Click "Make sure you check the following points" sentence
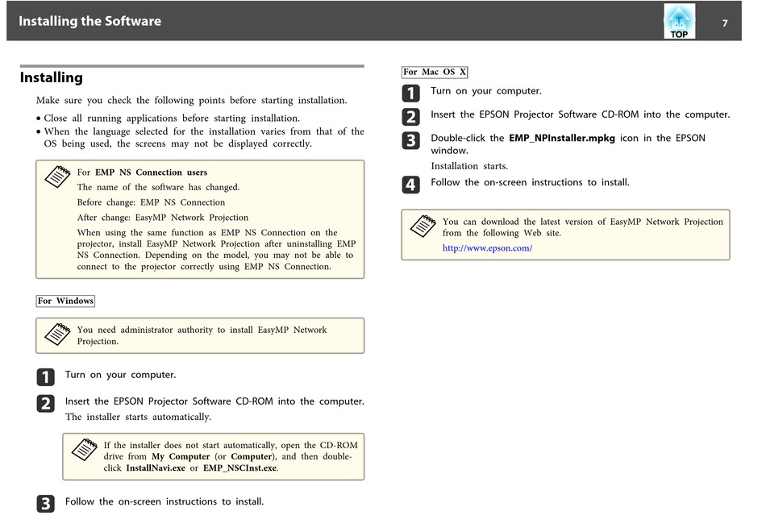 (x=192, y=101)
